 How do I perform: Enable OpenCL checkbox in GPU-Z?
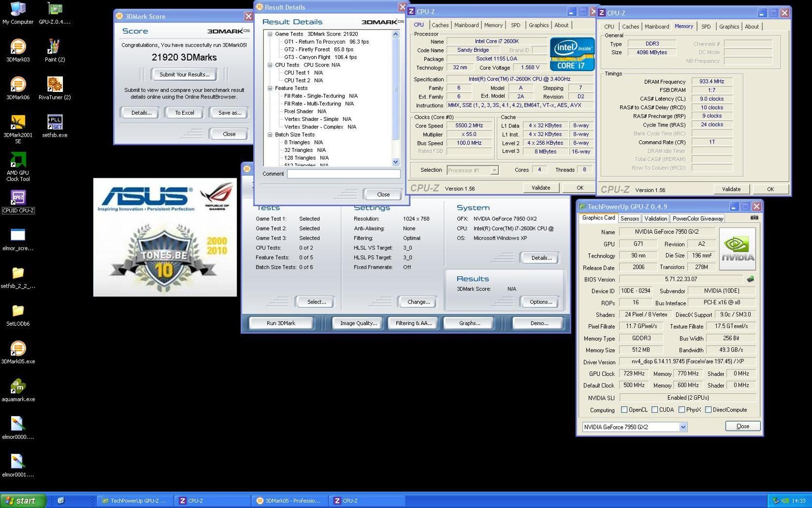pos(624,409)
